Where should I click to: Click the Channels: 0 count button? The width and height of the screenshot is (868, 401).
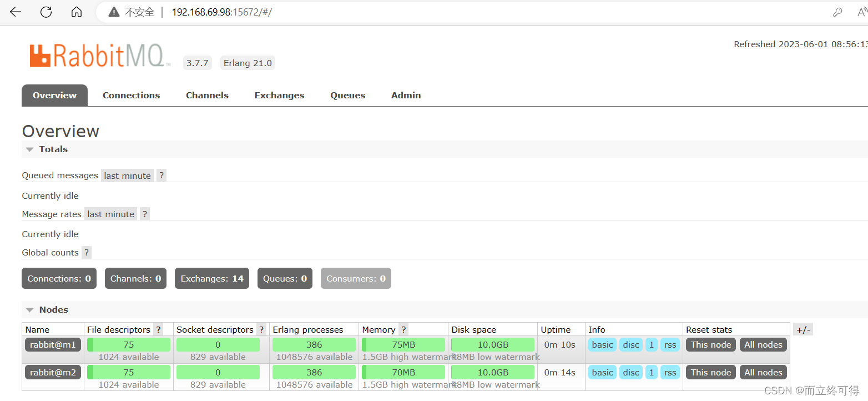point(135,278)
